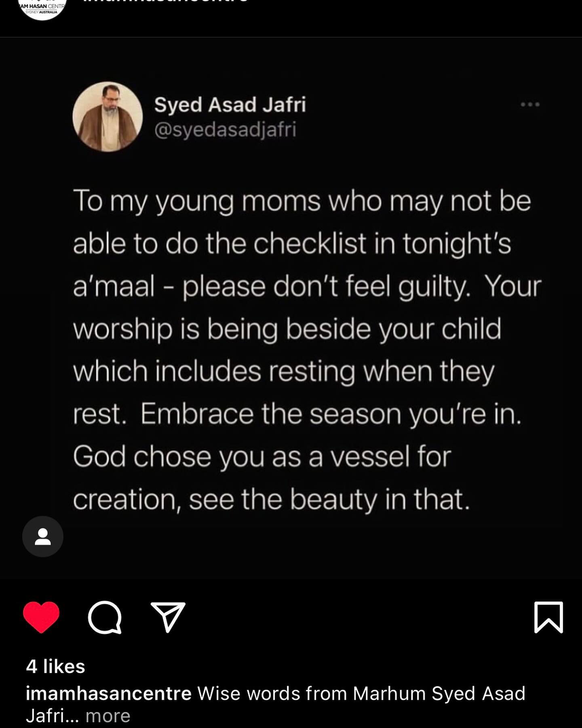Open the Imam Hasan Centre avatar at top
This screenshot has height=728, width=582.
click(x=42, y=9)
